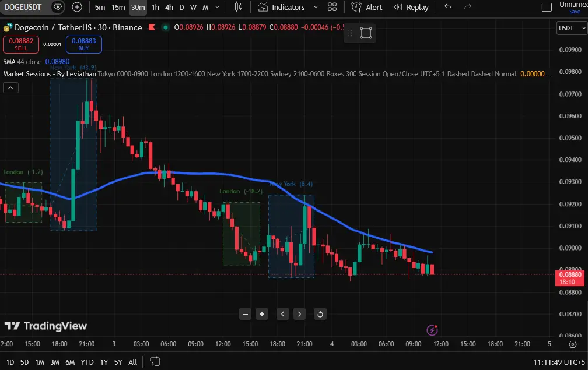Open the candlestick chart type selector
Screen dimensions: 588x370
pos(239,7)
